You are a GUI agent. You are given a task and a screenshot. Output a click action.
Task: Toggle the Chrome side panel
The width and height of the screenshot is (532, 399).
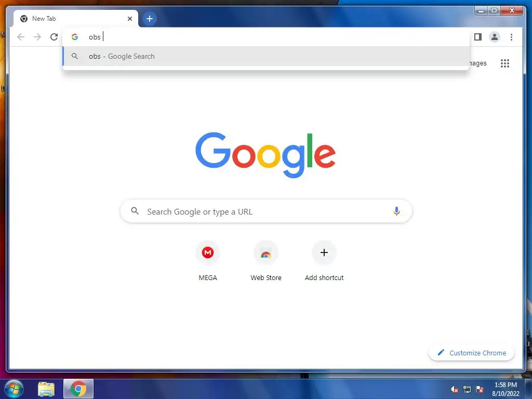click(478, 37)
